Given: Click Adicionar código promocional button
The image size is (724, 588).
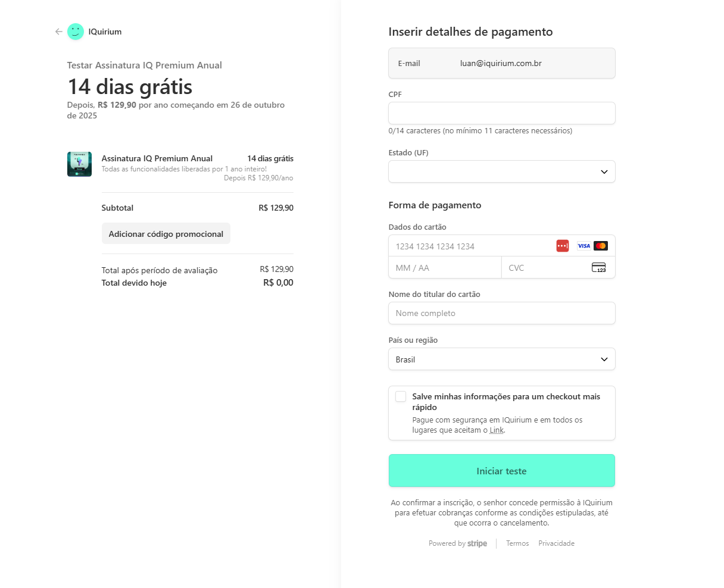Looking at the screenshot, I should point(166,234).
